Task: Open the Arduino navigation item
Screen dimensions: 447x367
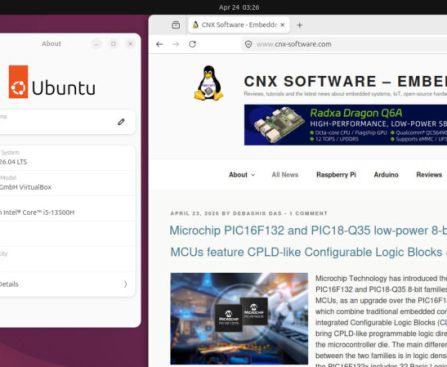Action: [x=386, y=175]
